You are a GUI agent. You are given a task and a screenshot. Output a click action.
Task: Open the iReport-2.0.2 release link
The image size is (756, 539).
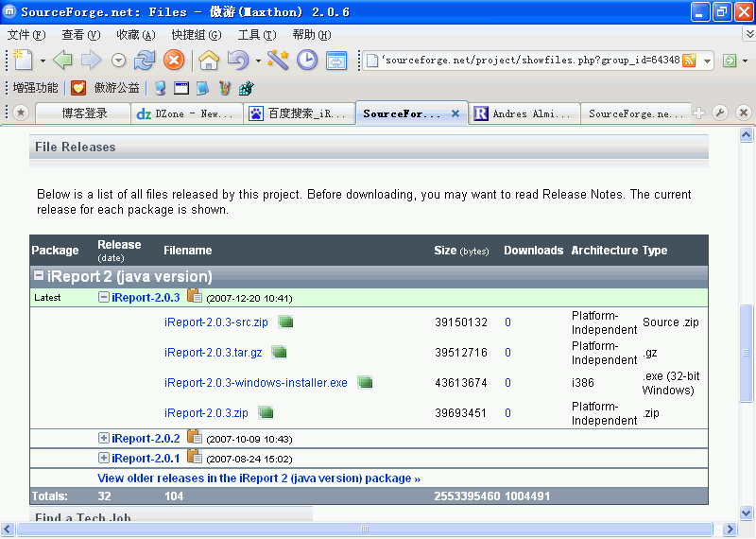pos(146,439)
